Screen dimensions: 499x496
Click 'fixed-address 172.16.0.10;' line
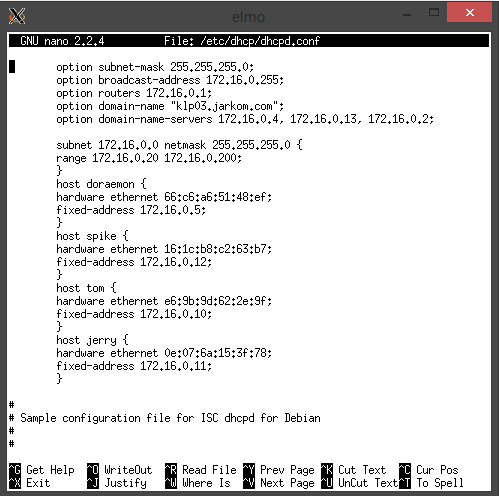tap(134, 314)
